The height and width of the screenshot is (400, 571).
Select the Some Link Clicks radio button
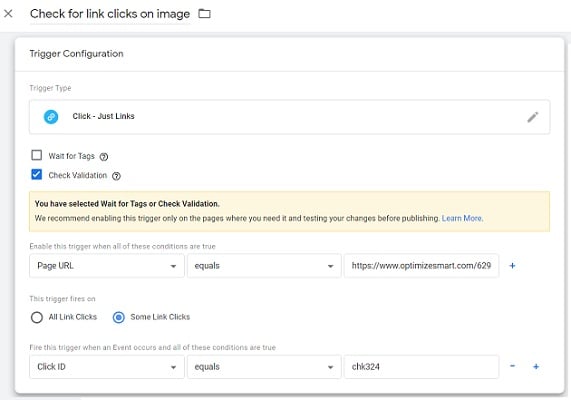tap(119, 317)
